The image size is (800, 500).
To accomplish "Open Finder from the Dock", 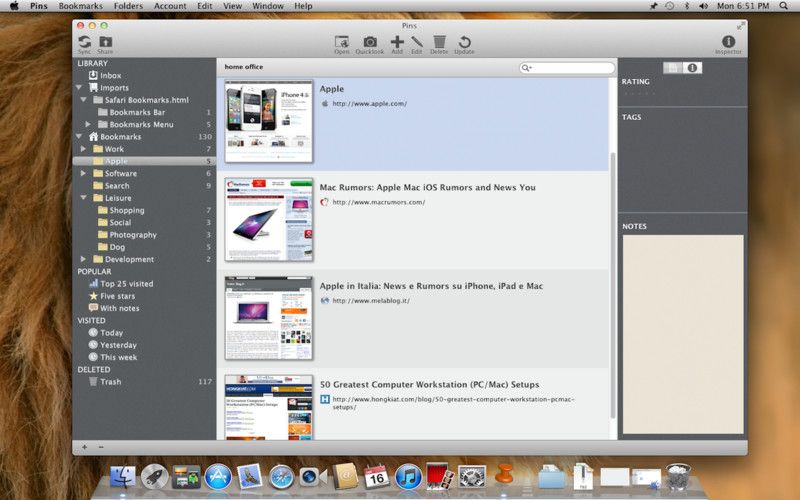I will (x=122, y=478).
